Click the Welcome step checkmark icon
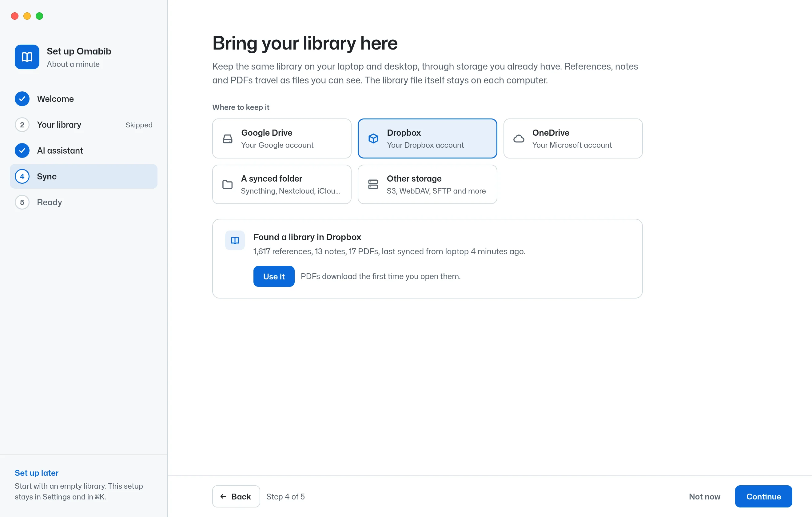812x517 pixels. coord(22,99)
